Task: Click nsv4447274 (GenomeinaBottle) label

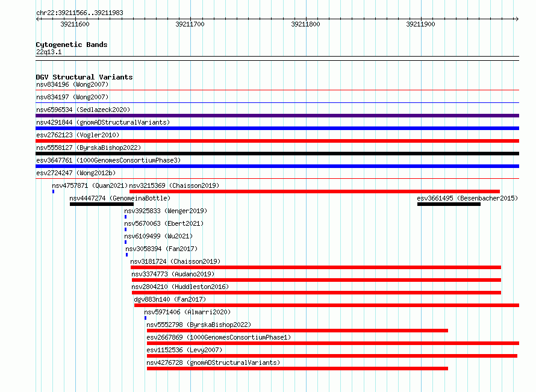Action: tap(120, 198)
